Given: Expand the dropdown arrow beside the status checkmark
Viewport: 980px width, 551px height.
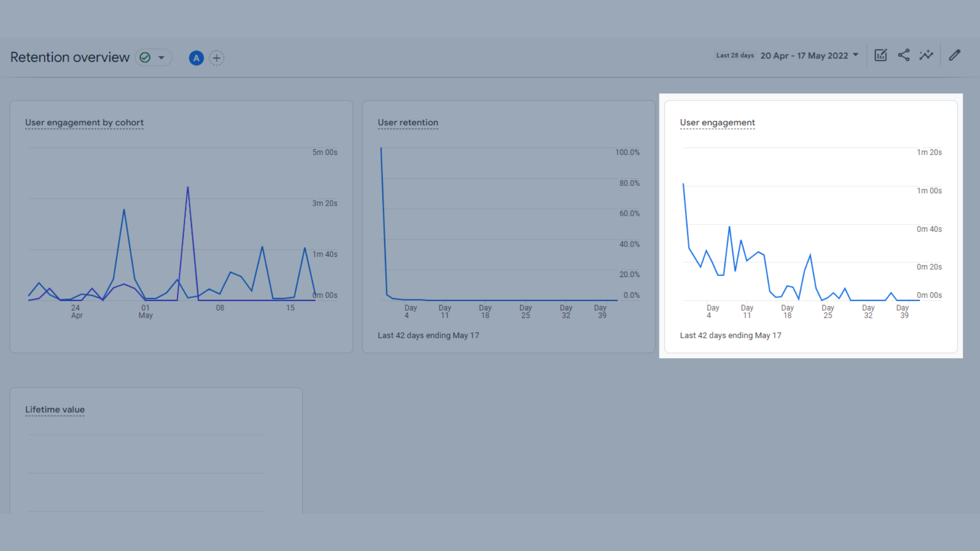Looking at the screenshot, I should pos(161,58).
